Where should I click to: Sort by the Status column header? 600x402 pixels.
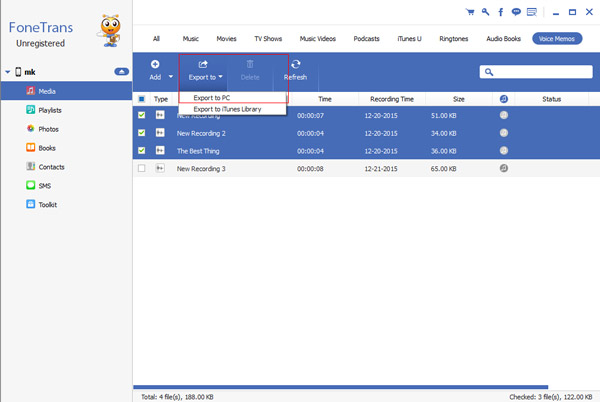(551, 99)
